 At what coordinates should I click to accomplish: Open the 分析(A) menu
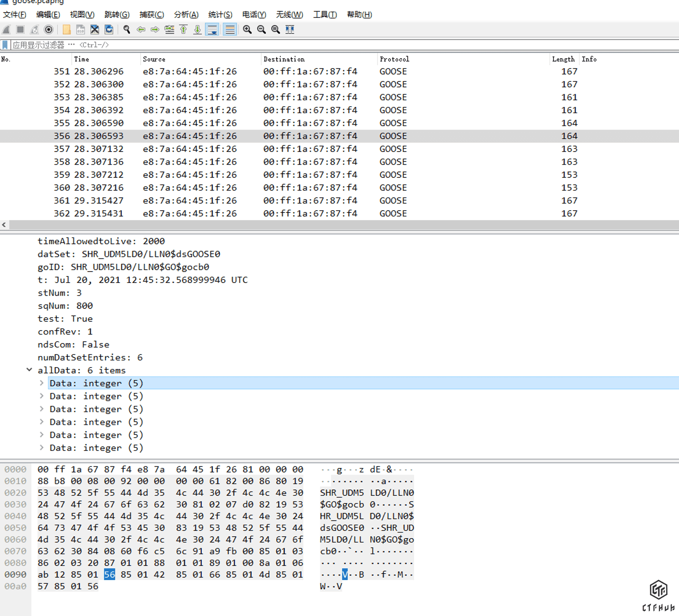186,15
